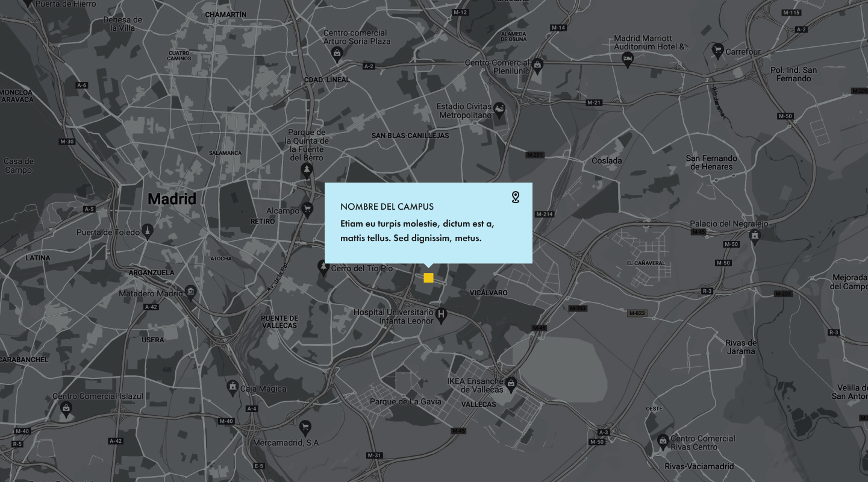Click the NOMBRE DEL CAMPUS popup title

click(x=387, y=207)
